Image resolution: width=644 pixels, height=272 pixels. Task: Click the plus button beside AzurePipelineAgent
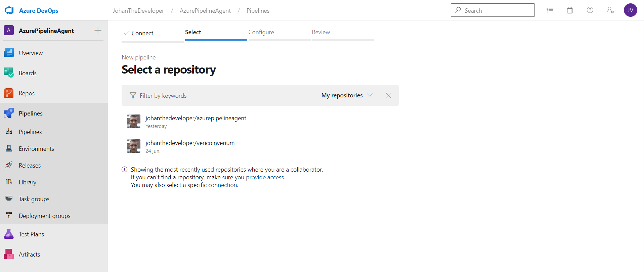pyautogui.click(x=98, y=31)
